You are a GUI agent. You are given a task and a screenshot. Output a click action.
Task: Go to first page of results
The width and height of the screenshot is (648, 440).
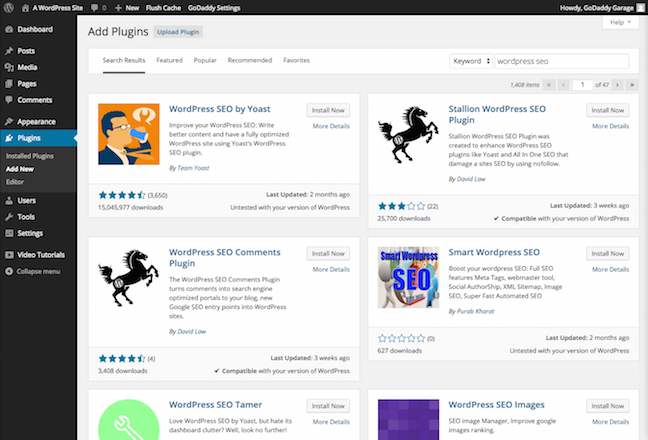pyautogui.click(x=549, y=85)
